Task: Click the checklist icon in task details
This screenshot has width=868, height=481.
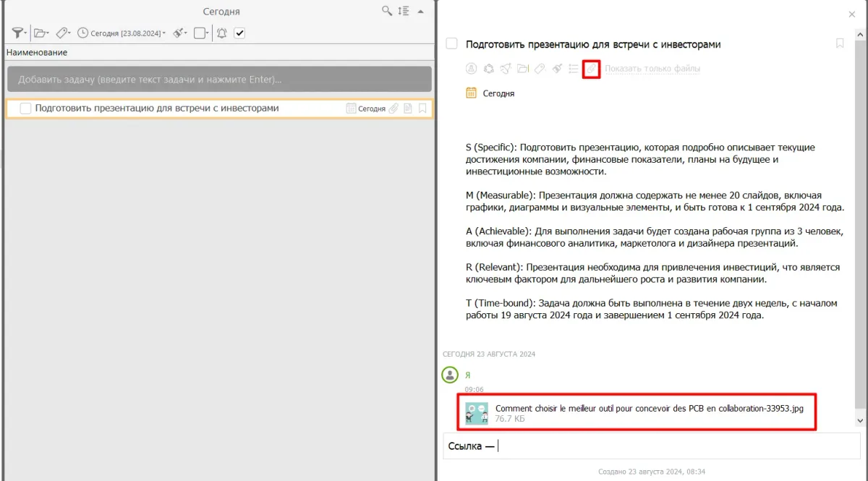Action: tap(573, 69)
